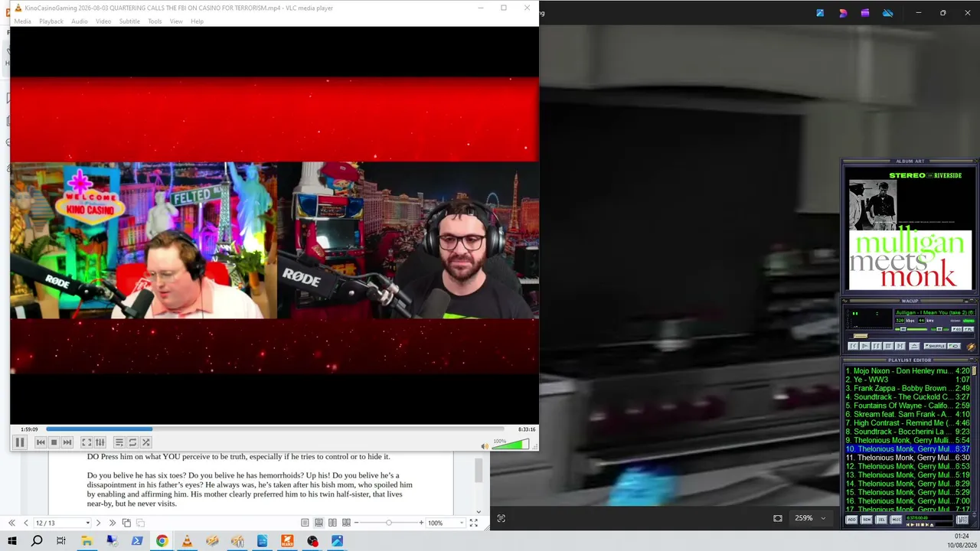Open VLC extended settings panel
Screen dimensions: 980x551
[100, 442]
